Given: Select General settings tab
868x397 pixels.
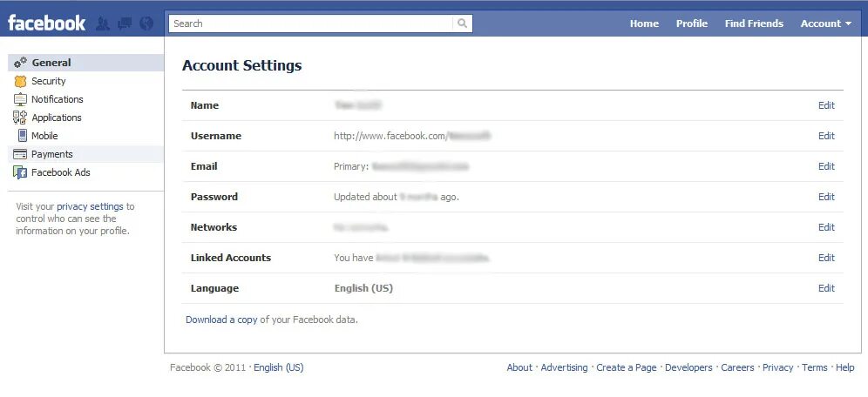Looking at the screenshot, I should (85, 63).
